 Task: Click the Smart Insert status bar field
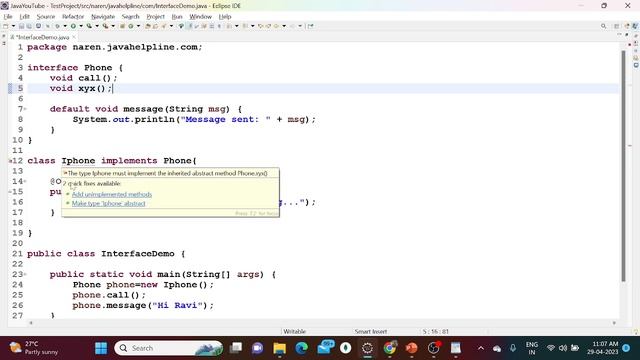[371, 331]
